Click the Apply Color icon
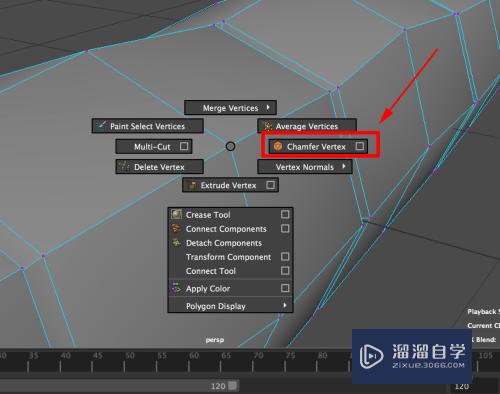This screenshot has height=394, width=500. tap(176, 288)
